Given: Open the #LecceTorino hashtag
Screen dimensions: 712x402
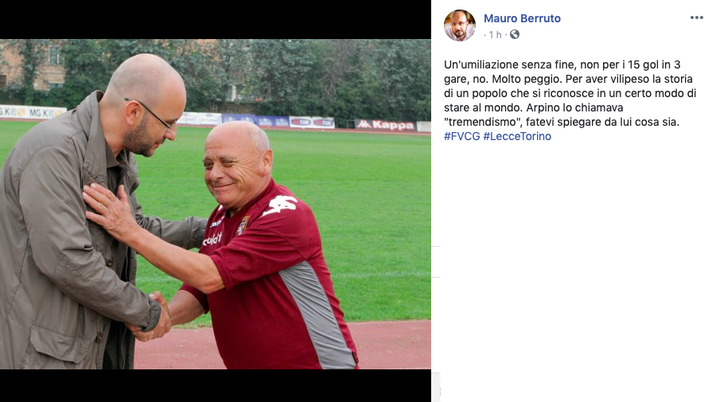Looking at the screenshot, I should pos(517,136).
